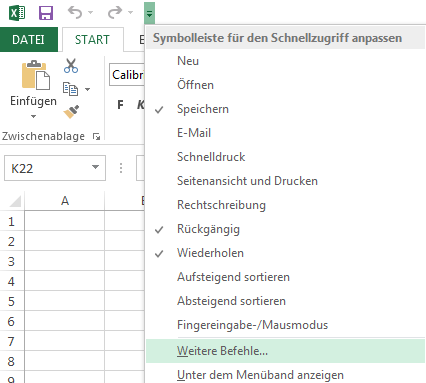Enable Rechtschreibung in the menu
Image resolution: width=426 pixels, height=383 pixels.
286,205
